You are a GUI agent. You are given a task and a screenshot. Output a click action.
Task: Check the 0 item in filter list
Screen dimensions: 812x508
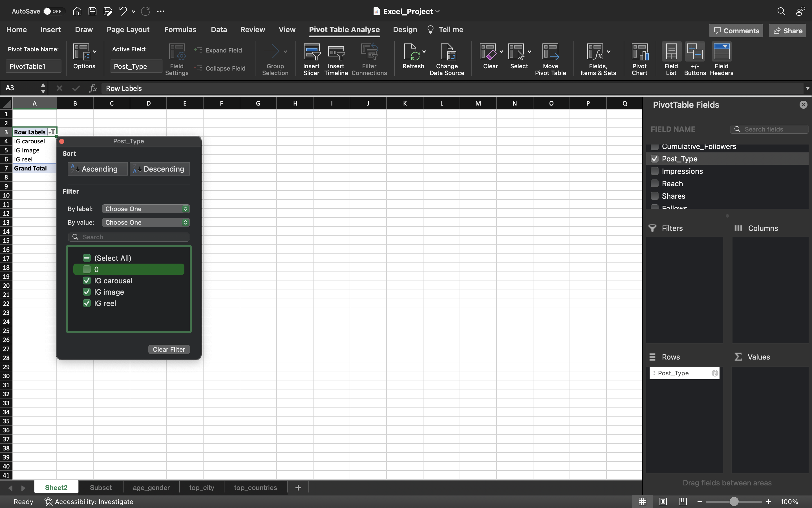(87, 269)
